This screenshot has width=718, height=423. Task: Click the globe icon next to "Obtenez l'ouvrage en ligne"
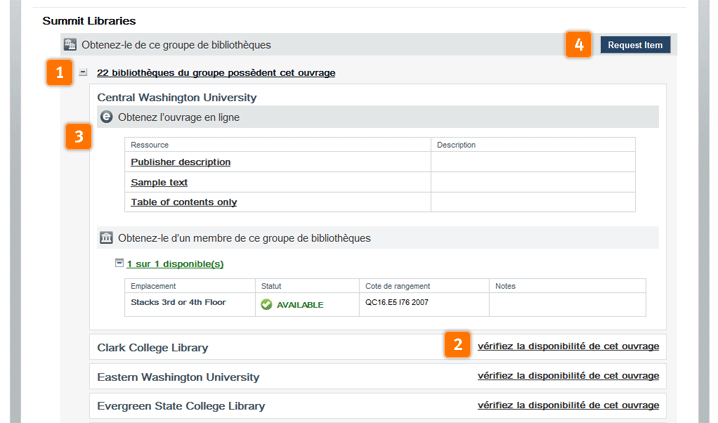[107, 117]
